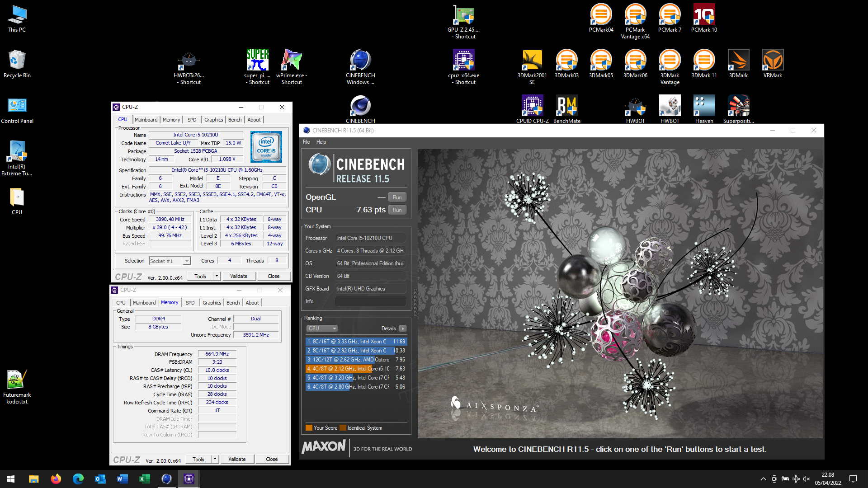This screenshot has height=488, width=868.
Task: Switch to About tab in top CPU-Z
Action: click(x=254, y=120)
